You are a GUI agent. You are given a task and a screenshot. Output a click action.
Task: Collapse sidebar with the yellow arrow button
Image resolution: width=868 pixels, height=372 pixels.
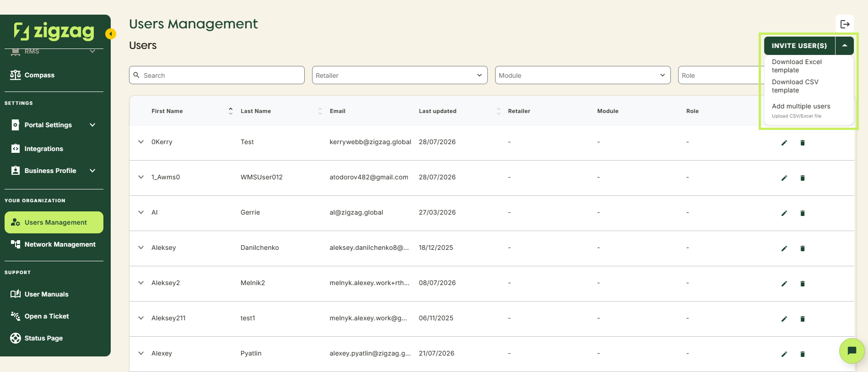tap(110, 34)
